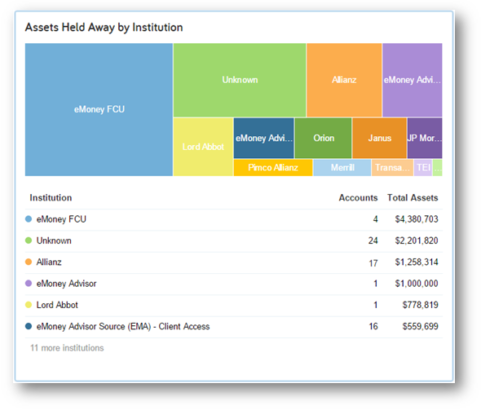Click the purple eMoney Advi... treemap block
This screenshot has width=481, height=410.
[x=412, y=80]
